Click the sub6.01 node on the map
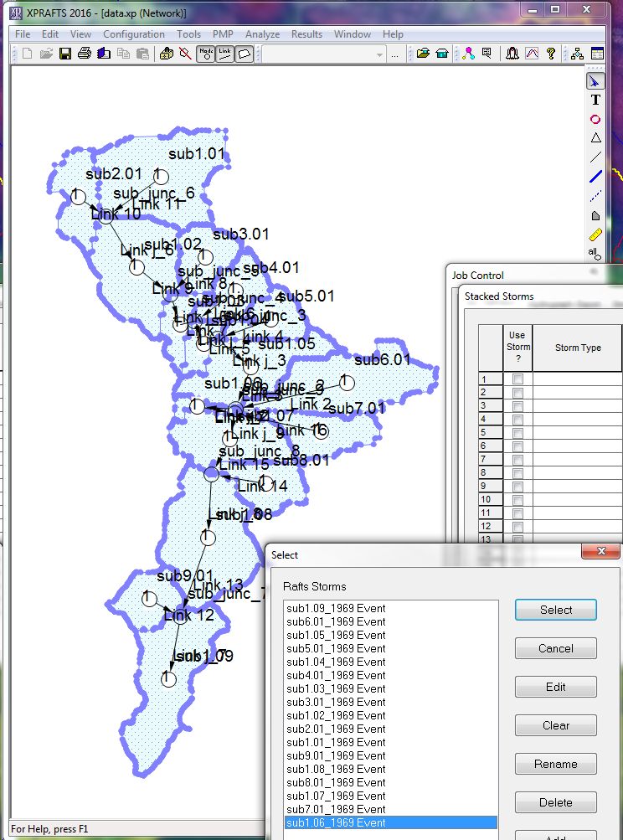 (x=347, y=383)
